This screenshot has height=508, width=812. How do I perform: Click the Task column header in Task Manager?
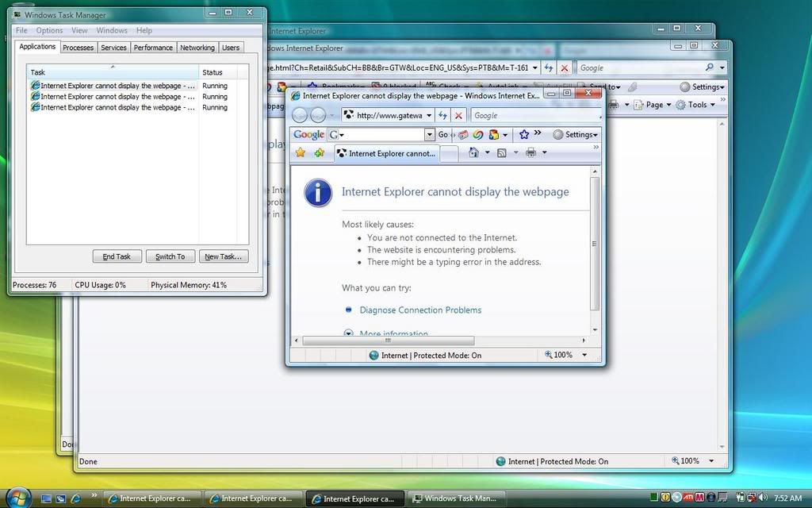coord(113,72)
